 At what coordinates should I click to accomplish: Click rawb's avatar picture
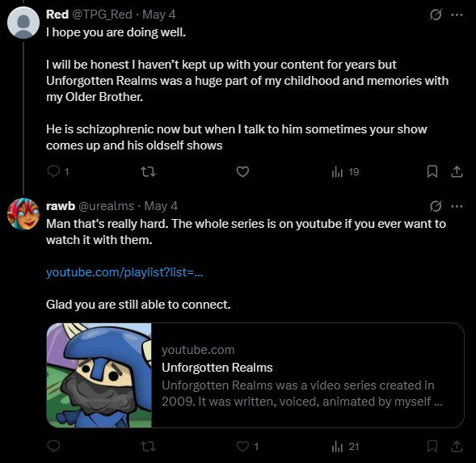pyautogui.click(x=23, y=214)
